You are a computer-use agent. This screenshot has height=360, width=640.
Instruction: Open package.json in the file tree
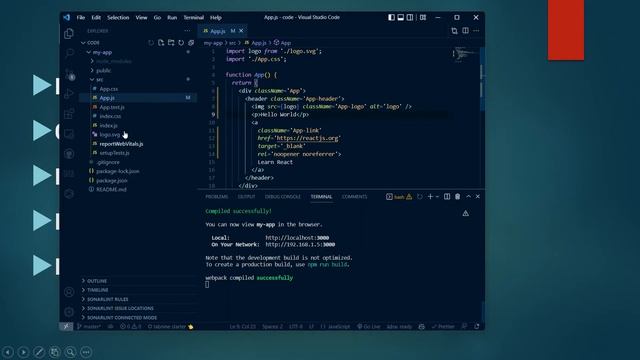pos(111,180)
